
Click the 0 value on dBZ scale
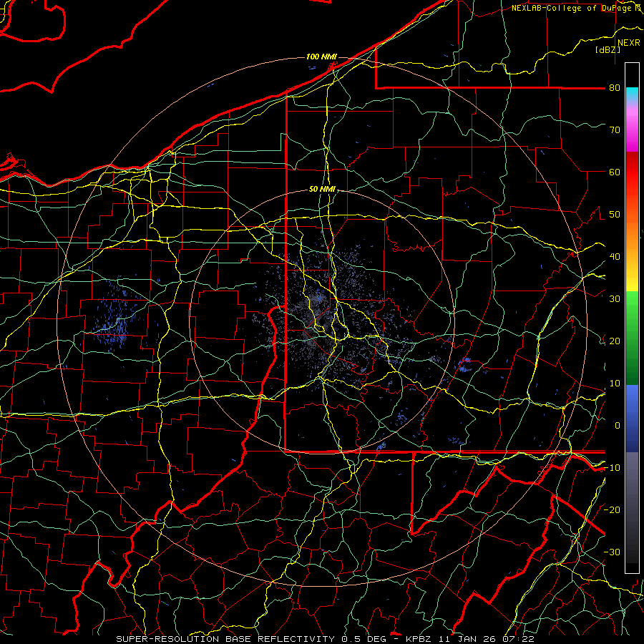618,426
